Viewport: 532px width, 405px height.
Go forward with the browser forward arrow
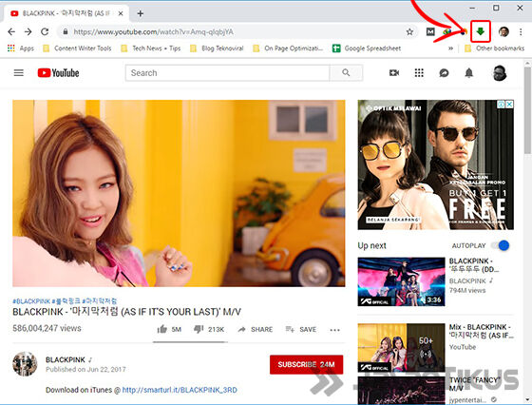[x=28, y=32]
